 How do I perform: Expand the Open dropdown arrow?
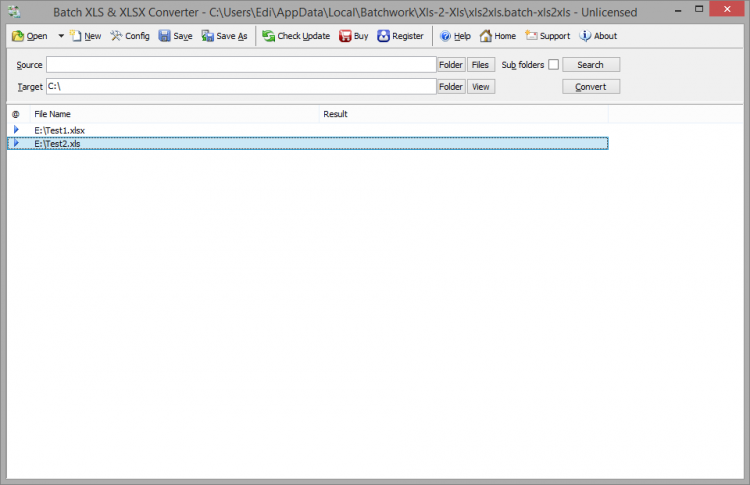61,36
